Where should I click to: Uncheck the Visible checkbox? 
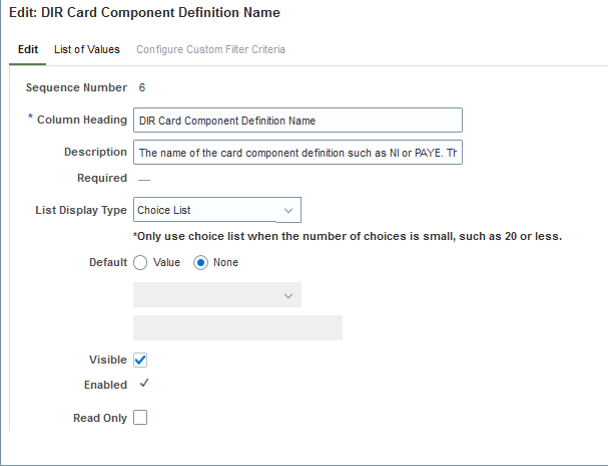(140, 359)
